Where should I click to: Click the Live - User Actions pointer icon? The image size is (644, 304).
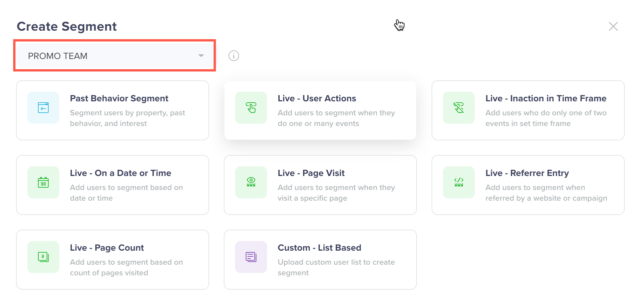tap(251, 108)
